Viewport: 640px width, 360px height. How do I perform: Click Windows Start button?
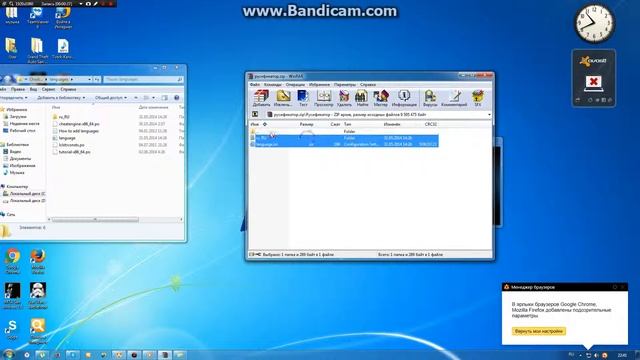(x=8, y=355)
